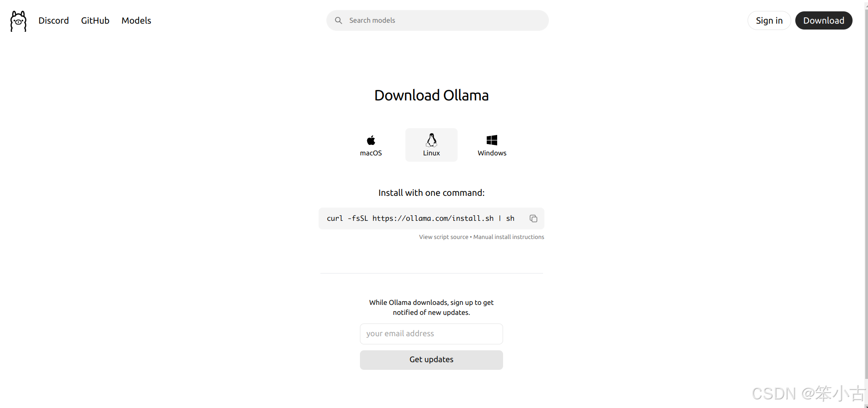Open View script source link
This screenshot has width=868, height=408.
click(x=444, y=237)
